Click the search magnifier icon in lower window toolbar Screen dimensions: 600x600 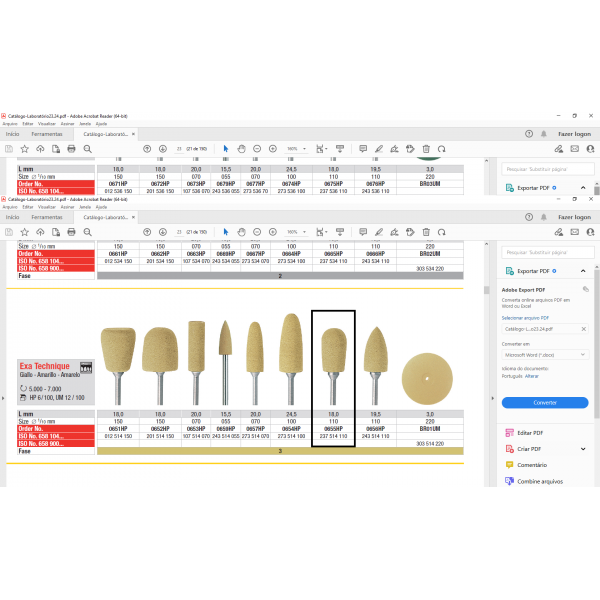tap(87, 232)
